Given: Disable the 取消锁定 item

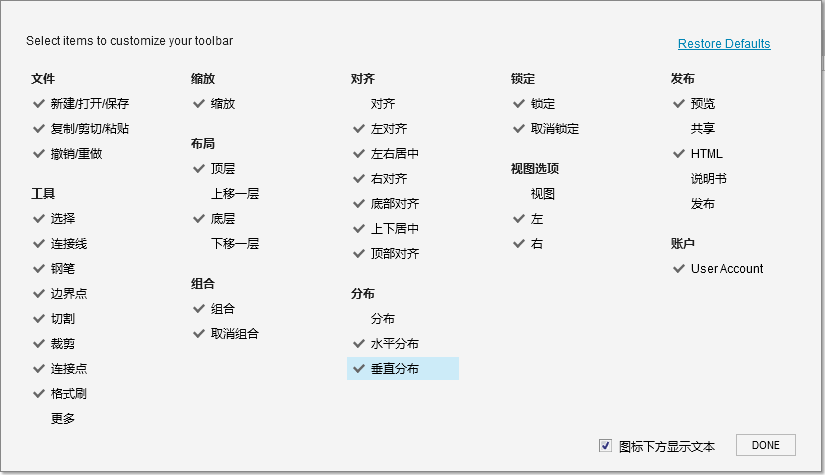Looking at the screenshot, I should (555, 129).
